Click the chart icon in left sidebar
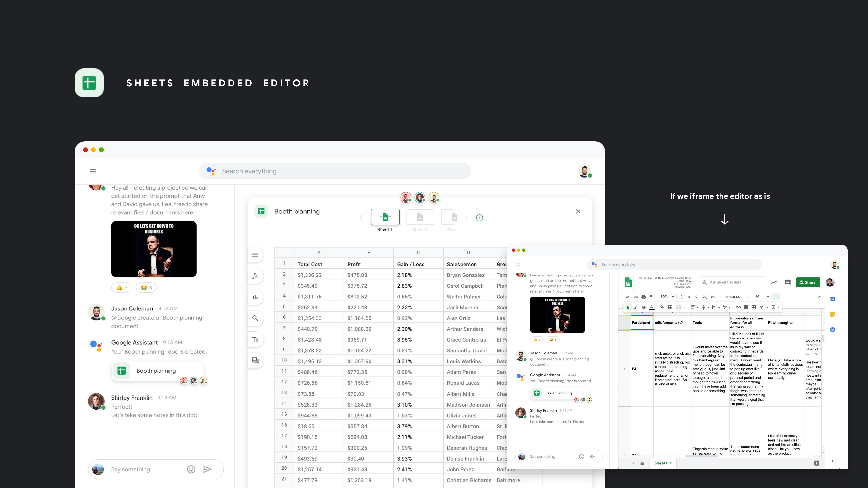 coord(255,297)
